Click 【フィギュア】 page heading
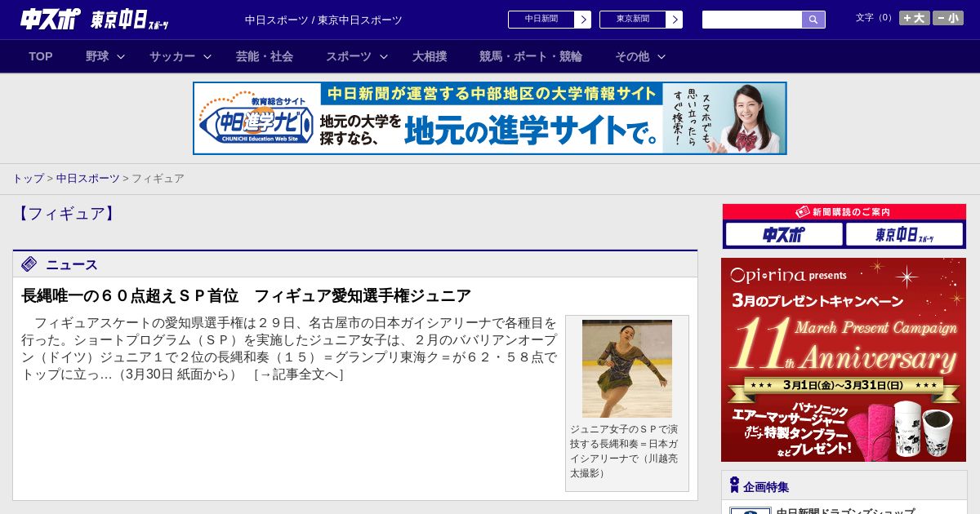The width and height of the screenshot is (980, 514). [67, 214]
